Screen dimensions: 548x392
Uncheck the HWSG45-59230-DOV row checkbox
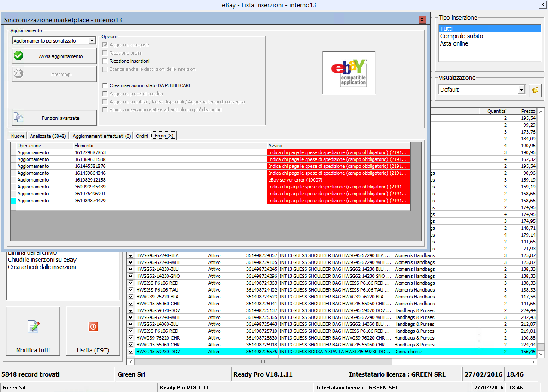(x=131, y=352)
